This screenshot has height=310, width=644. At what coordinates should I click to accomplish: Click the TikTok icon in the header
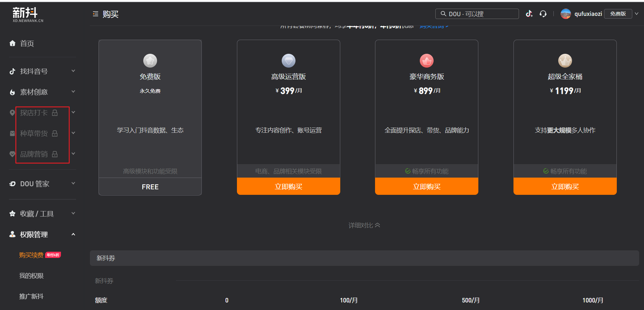pos(529,14)
